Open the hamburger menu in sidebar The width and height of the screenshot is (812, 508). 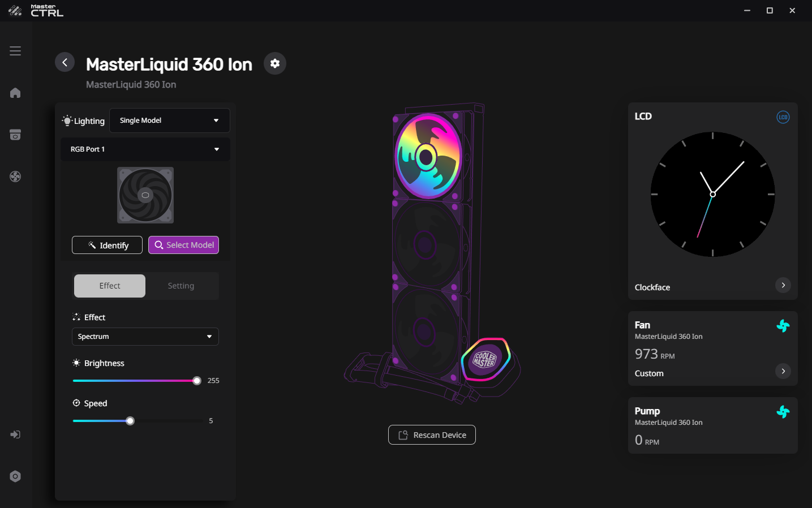[15, 51]
